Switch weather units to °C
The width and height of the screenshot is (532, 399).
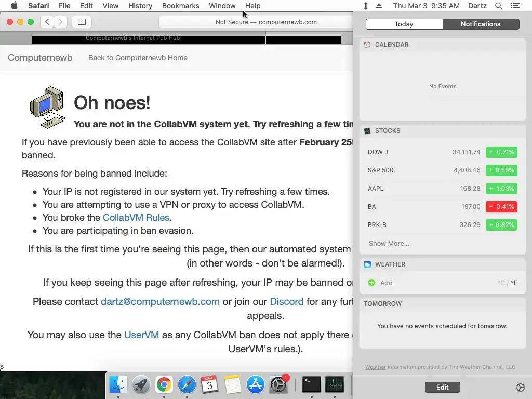click(x=501, y=283)
